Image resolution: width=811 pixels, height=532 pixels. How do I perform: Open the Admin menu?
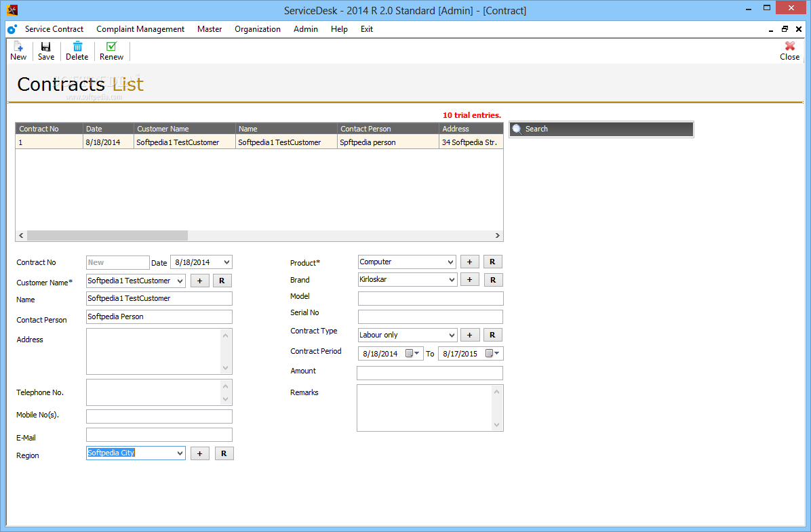click(306, 29)
